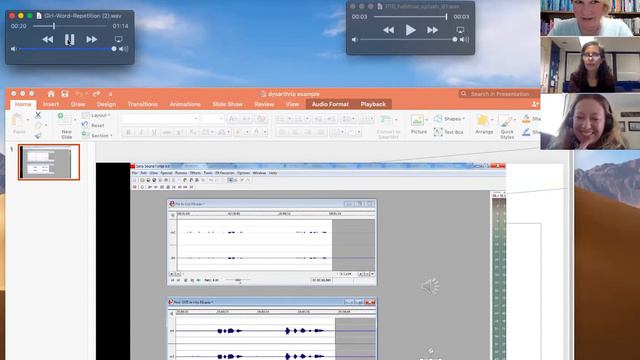
Task: Rewind in the 00:03 audio player
Action: (x=388, y=30)
